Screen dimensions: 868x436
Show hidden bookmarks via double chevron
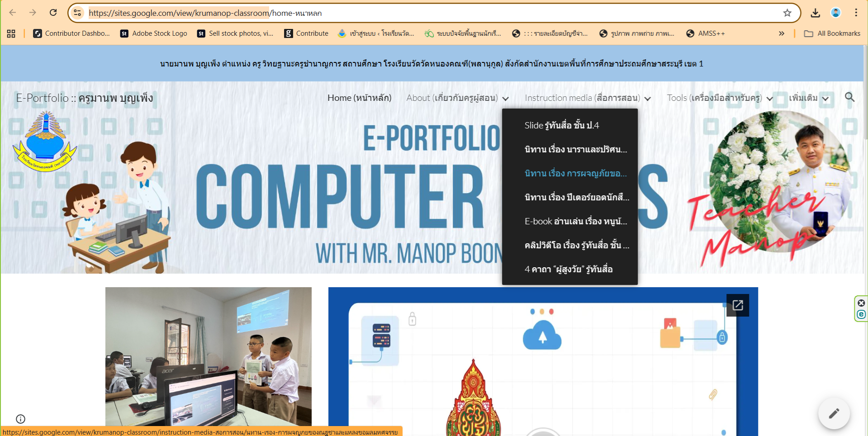coord(781,33)
